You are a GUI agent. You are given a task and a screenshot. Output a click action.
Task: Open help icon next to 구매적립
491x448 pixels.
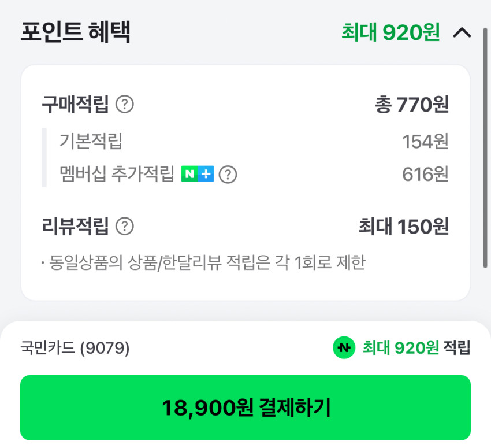(125, 105)
